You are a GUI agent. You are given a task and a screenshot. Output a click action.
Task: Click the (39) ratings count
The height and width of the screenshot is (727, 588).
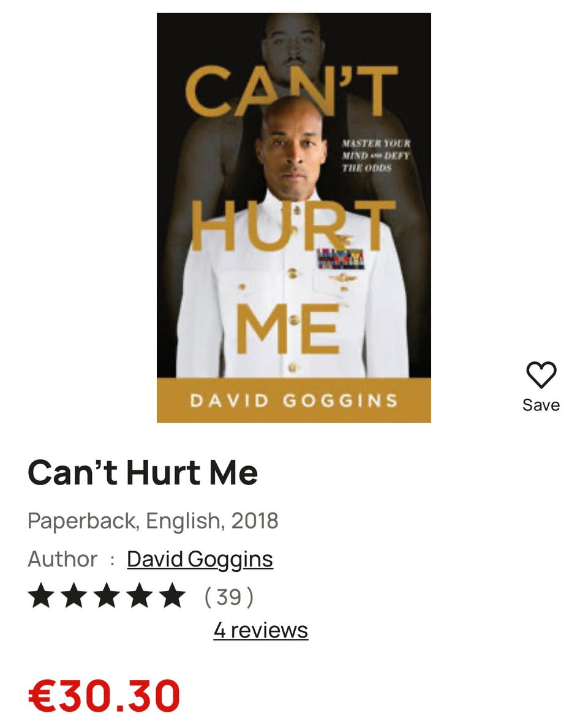click(229, 597)
